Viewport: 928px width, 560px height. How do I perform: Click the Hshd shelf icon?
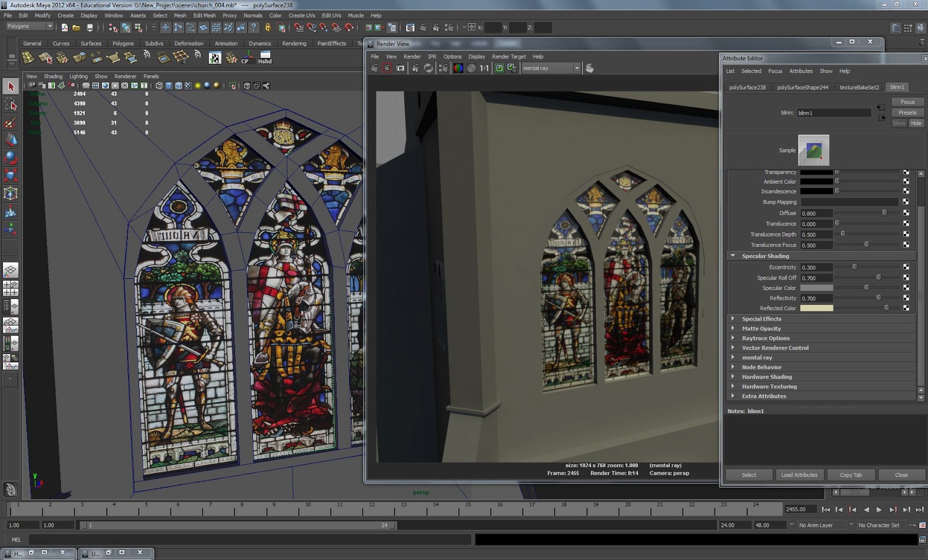[265, 57]
